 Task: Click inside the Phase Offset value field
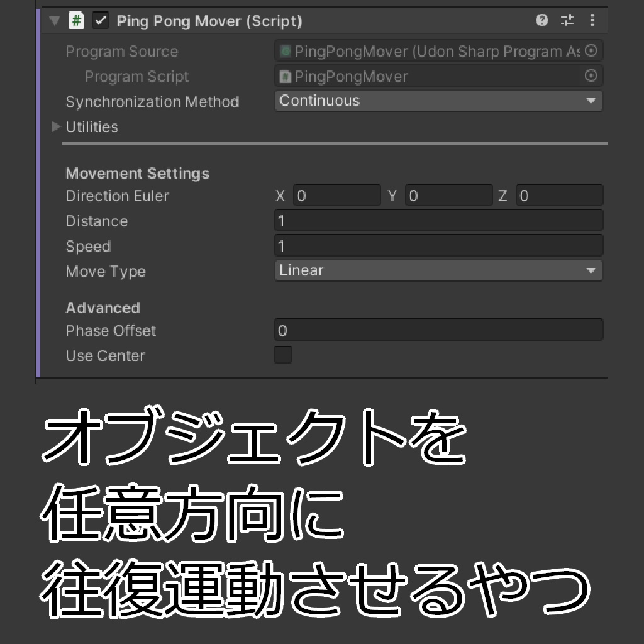438,330
